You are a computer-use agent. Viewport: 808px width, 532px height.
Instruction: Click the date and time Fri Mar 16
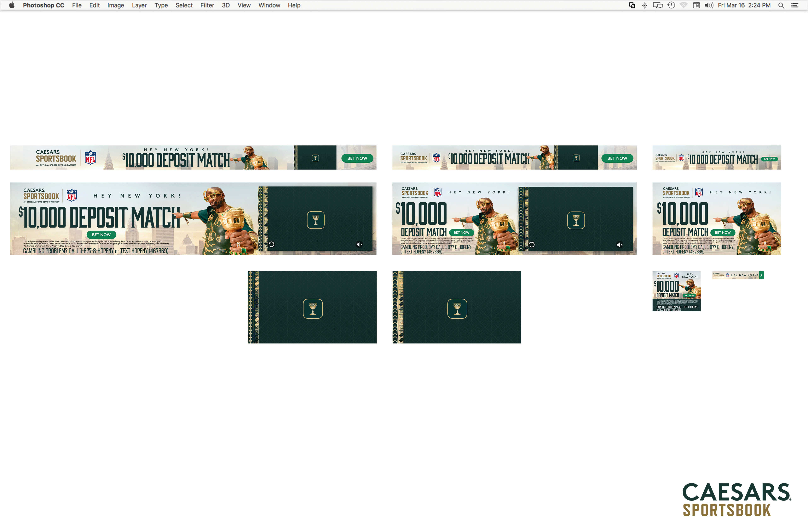click(x=744, y=5)
